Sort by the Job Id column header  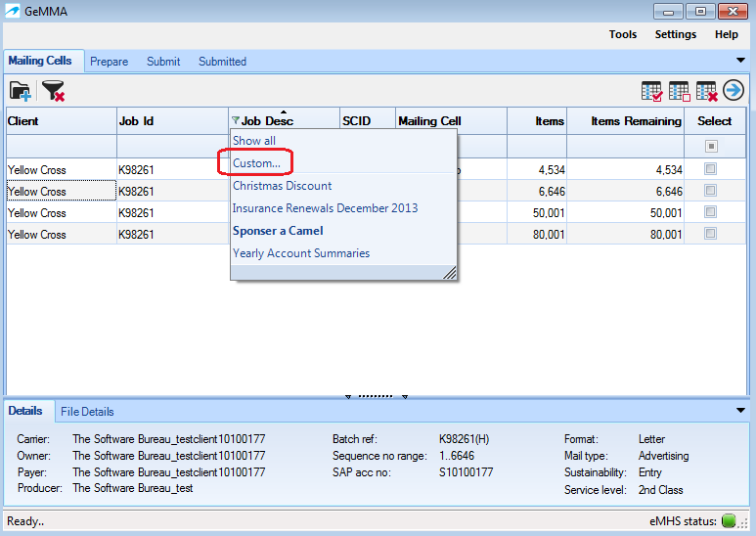[x=172, y=121]
